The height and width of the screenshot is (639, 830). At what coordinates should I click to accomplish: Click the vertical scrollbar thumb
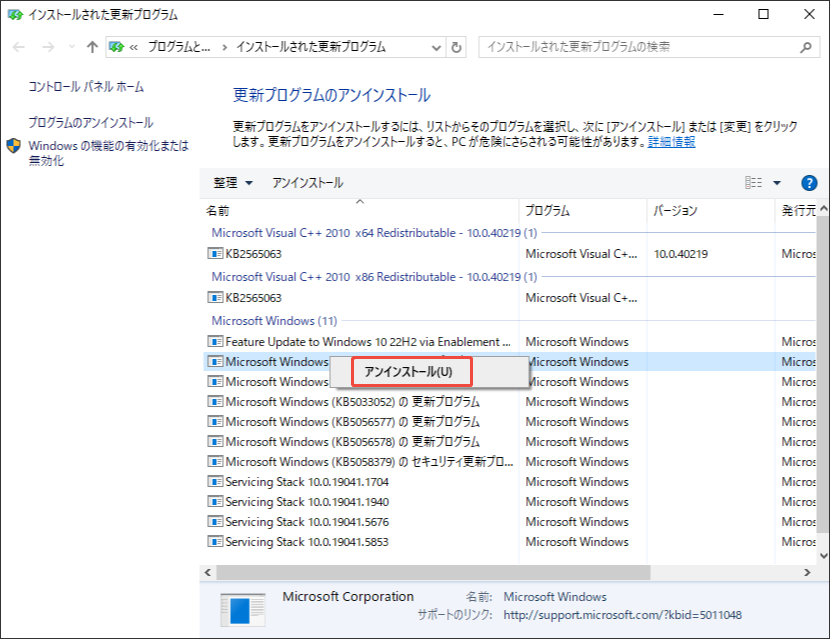point(823,374)
